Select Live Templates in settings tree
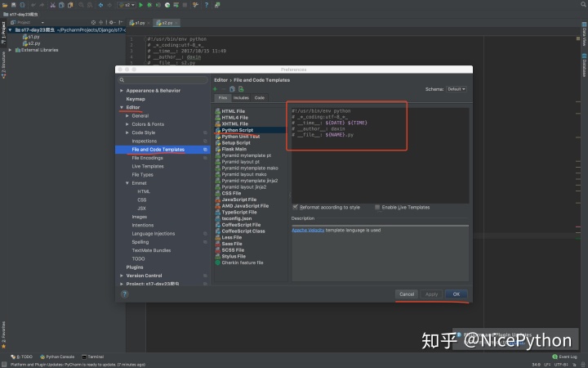The image size is (588, 368). (147, 166)
